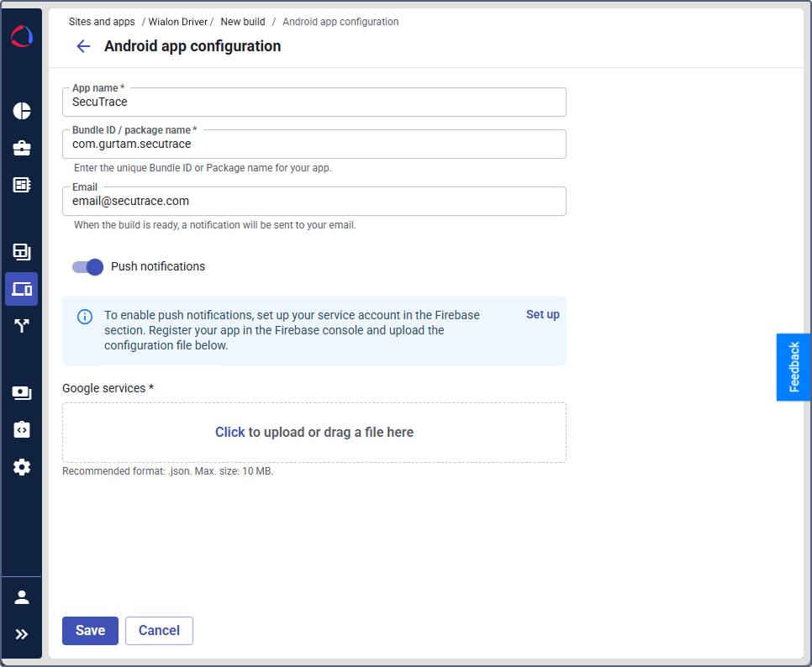Click the 'Google services *' label
Viewport: 812px width, 667px height.
pos(108,388)
